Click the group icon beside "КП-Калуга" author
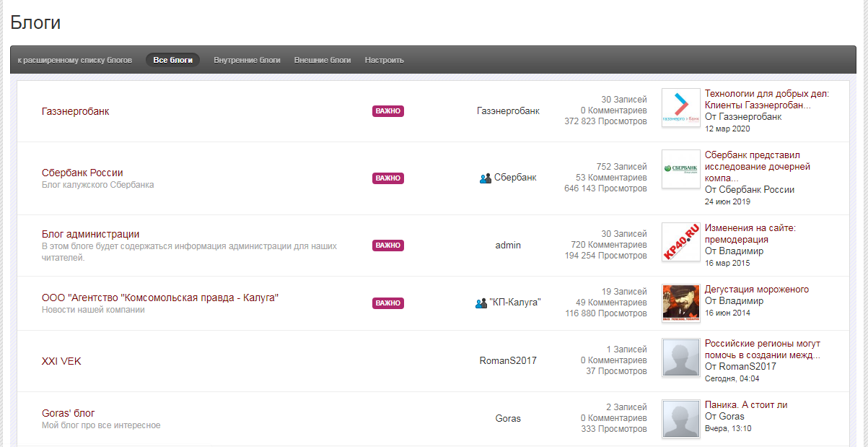 tap(481, 303)
